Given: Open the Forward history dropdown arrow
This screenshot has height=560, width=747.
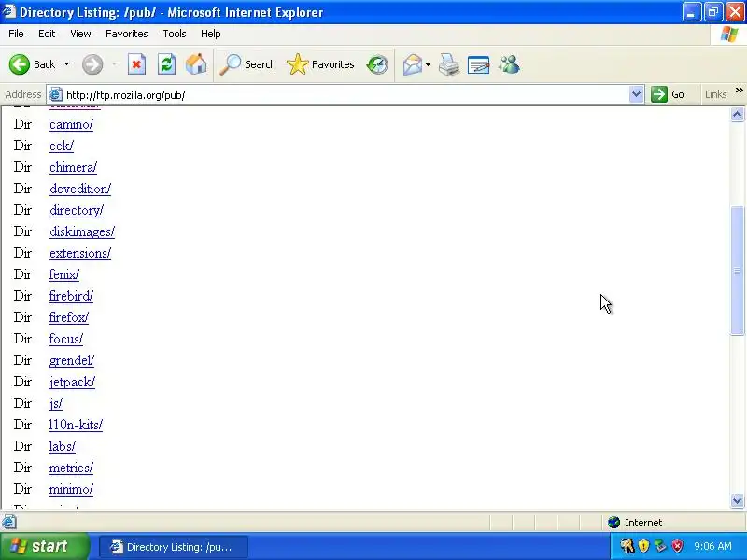Looking at the screenshot, I should click(x=114, y=64).
